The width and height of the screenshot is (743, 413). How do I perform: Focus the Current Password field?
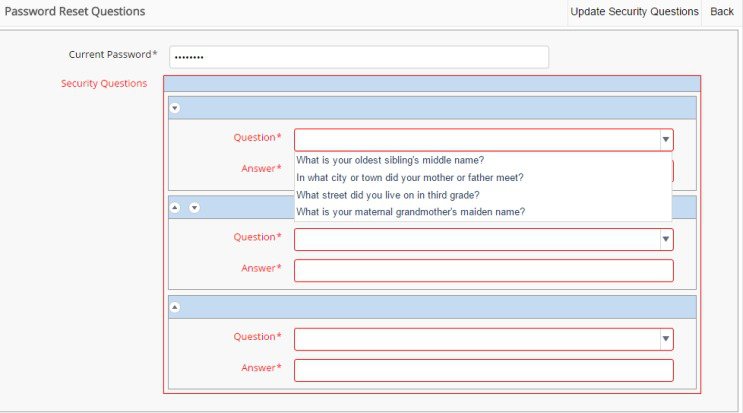(359, 57)
